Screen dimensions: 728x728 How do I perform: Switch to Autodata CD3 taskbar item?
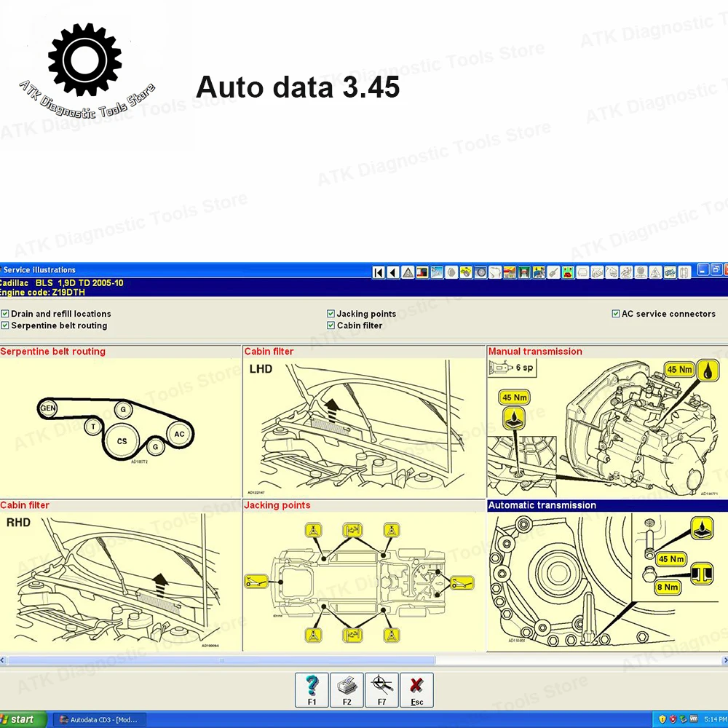pyautogui.click(x=99, y=720)
